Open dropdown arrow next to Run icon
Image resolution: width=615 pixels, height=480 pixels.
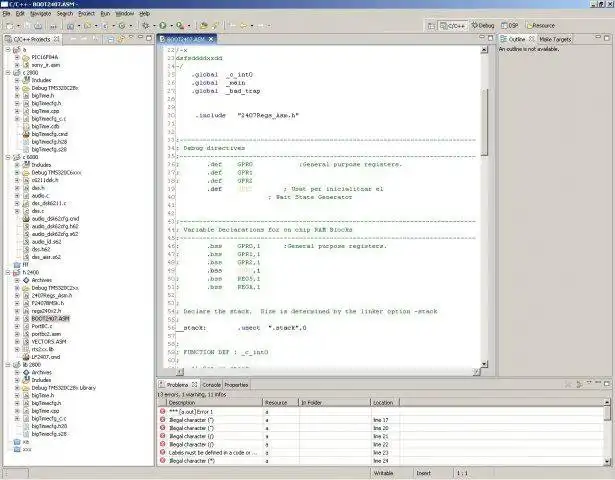point(171,26)
